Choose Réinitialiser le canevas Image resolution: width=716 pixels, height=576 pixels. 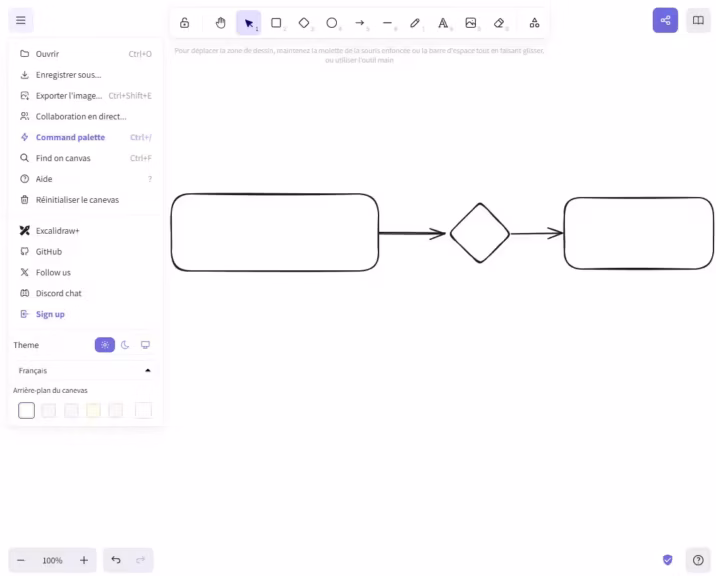(x=76, y=200)
